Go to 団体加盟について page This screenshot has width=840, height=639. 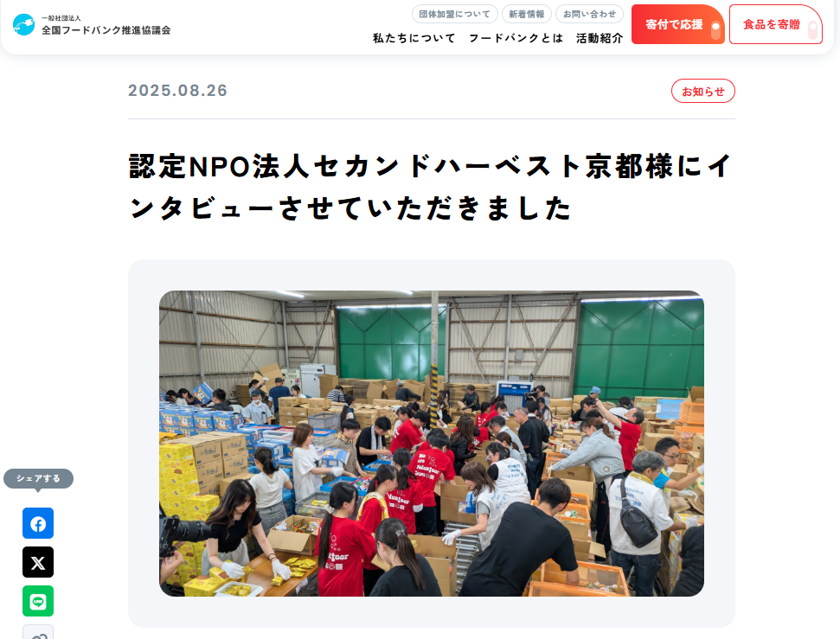pos(454,15)
